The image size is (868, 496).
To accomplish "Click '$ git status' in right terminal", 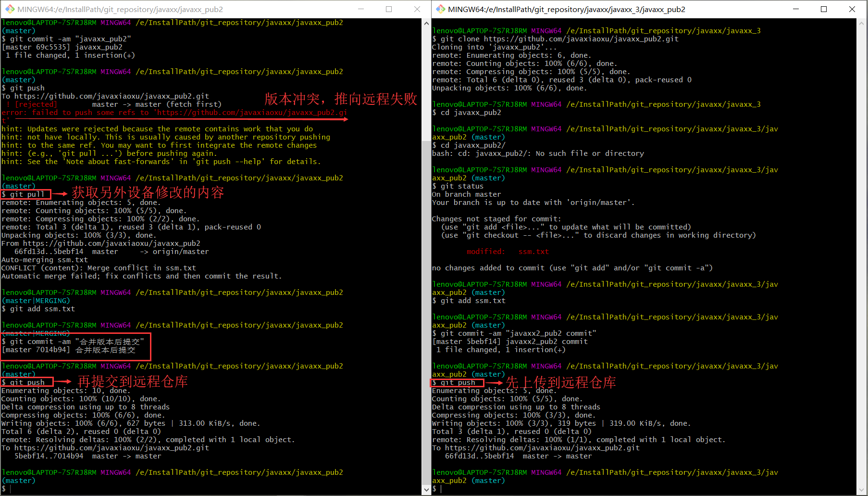I will [x=458, y=186].
